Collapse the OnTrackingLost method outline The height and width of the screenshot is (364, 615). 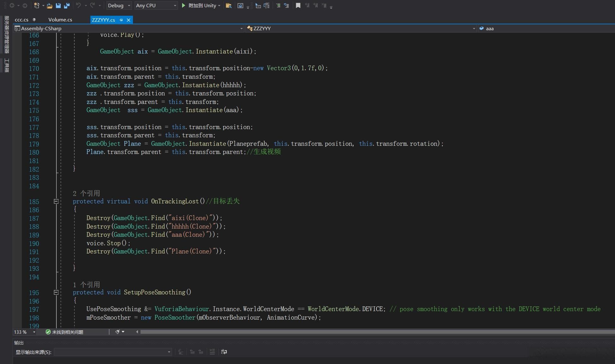coord(56,201)
